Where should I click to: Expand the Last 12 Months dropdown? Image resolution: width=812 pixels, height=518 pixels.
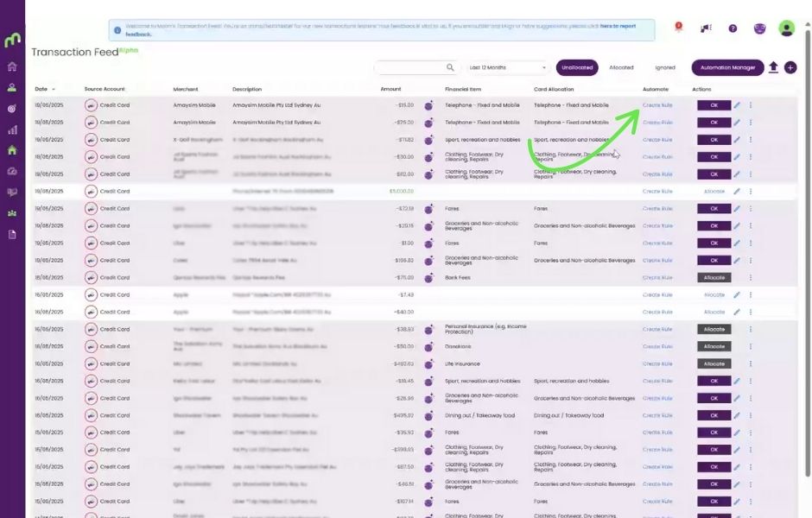(x=508, y=67)
